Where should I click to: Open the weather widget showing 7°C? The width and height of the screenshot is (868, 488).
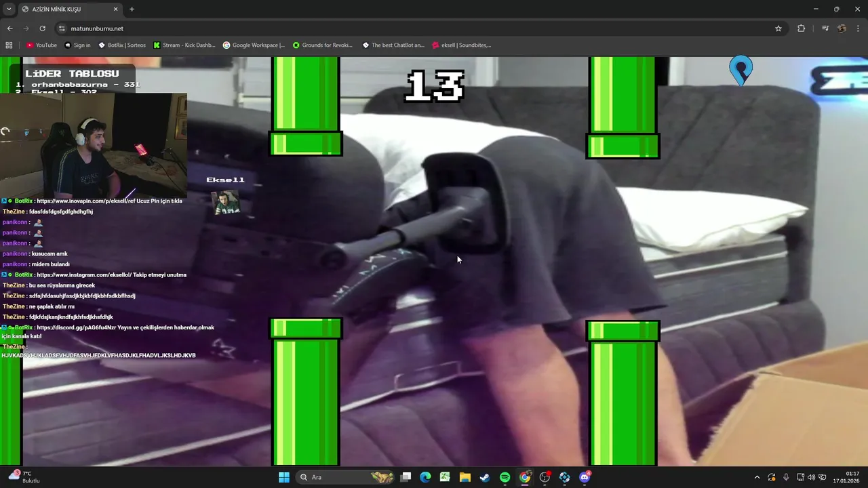[x=24, y=477]
